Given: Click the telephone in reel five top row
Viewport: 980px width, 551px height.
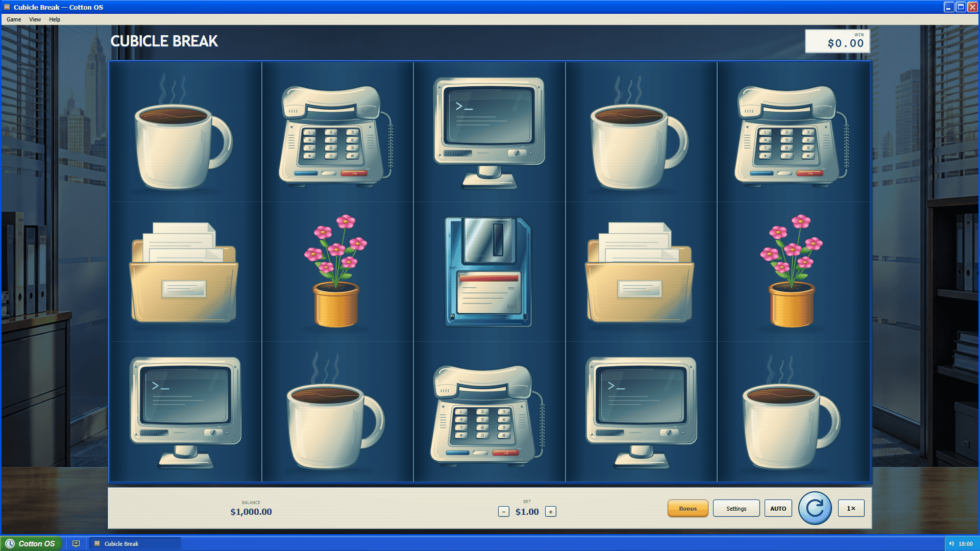Looking at the screenshot, I should [x=792, y=135].
